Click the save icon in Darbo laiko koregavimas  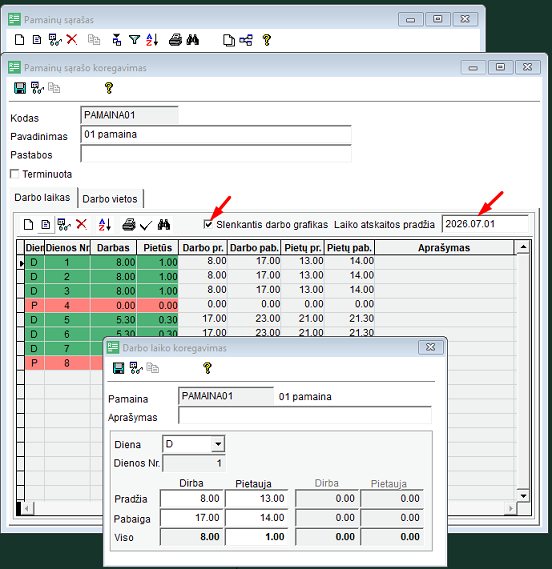118,368
